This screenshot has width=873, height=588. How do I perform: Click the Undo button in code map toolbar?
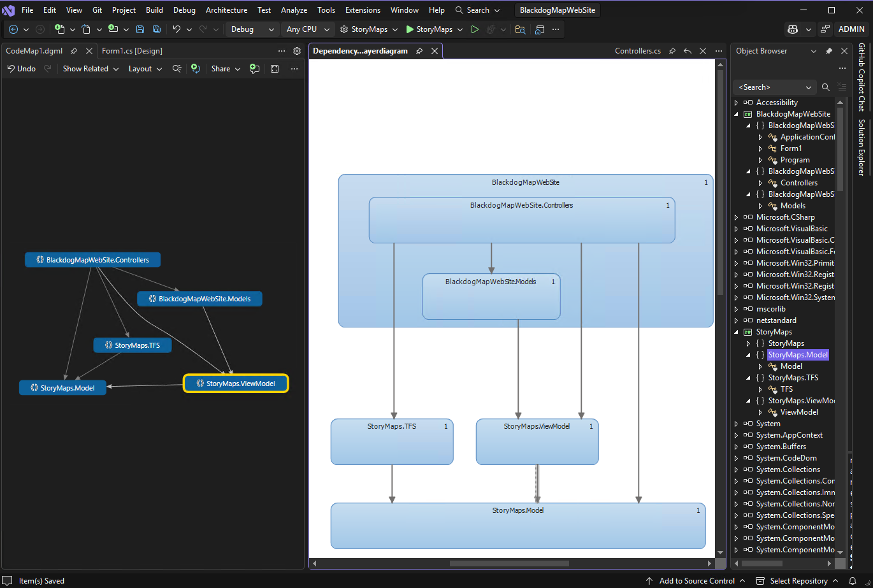tap(21, 69)
